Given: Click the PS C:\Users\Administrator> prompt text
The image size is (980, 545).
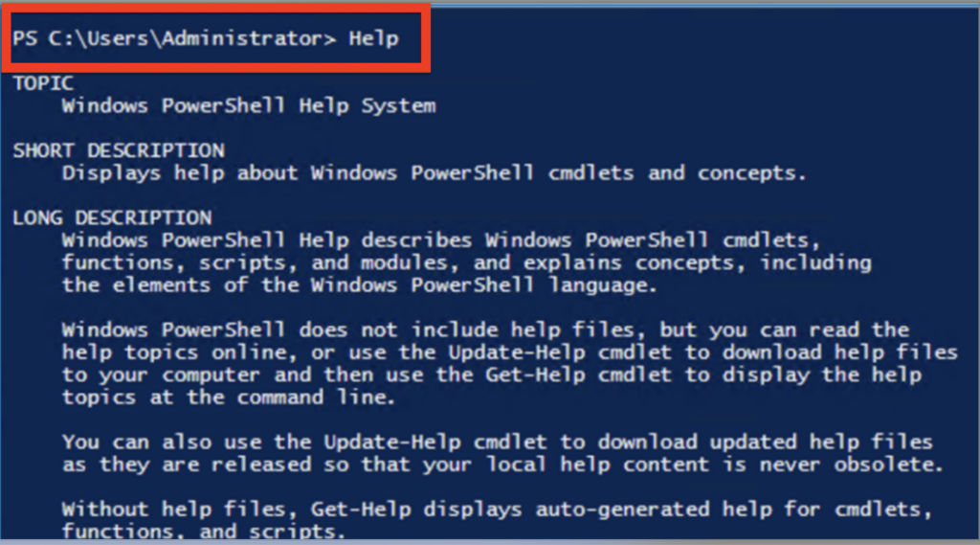Looking at the screenshot, I should coord(174,39).
